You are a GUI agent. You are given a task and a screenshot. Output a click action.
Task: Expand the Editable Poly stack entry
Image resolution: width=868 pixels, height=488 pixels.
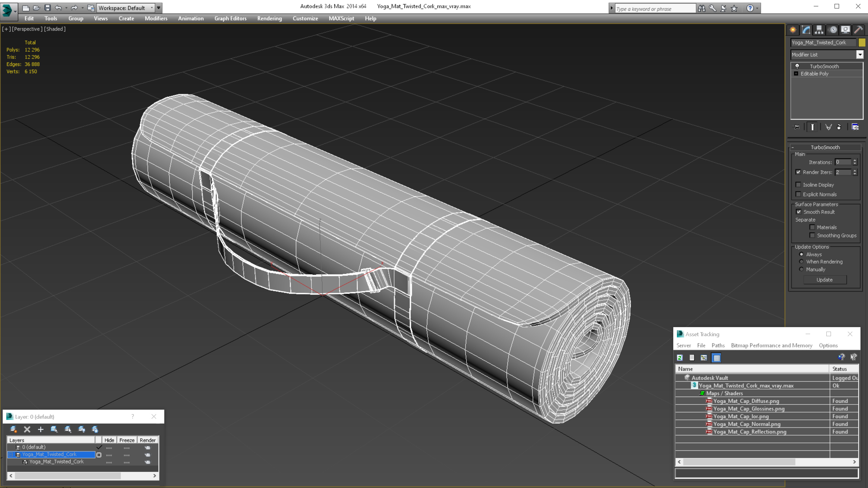(796, 74)
